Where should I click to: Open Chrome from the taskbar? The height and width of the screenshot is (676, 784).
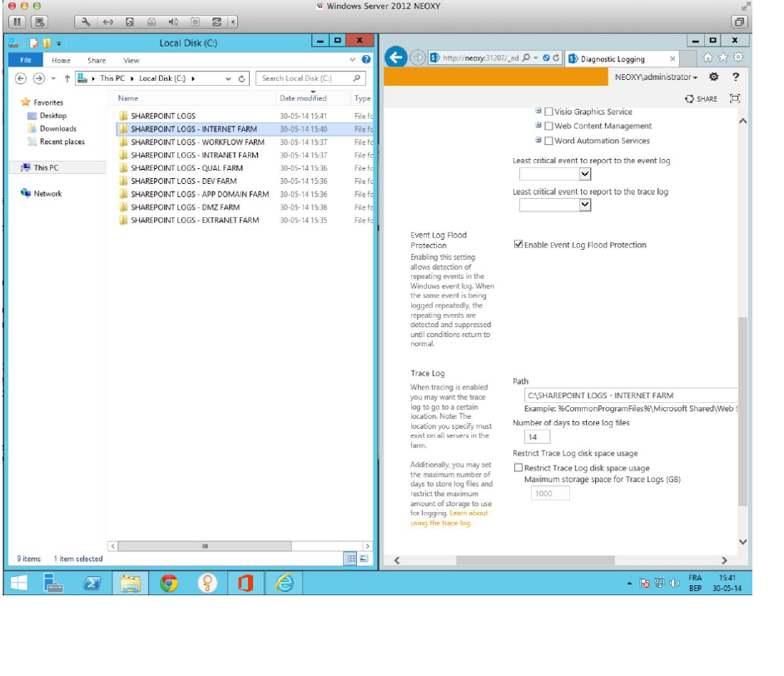[169, 583]
